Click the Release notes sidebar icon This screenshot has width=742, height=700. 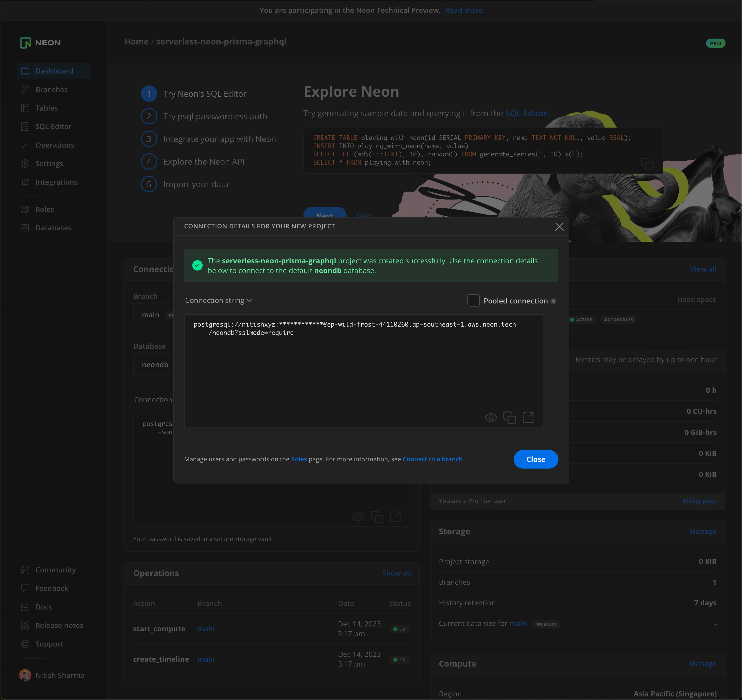point(25,625)
